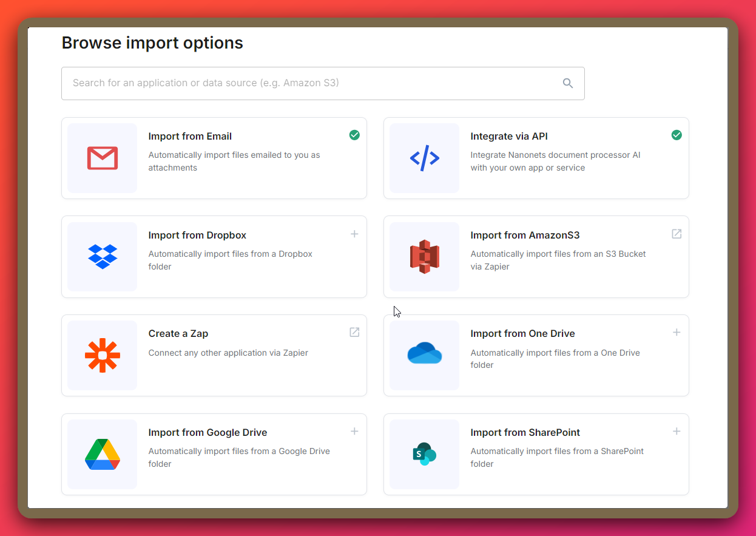Open the Create a Zap external link
756x536 pixels.
point(354,332)
